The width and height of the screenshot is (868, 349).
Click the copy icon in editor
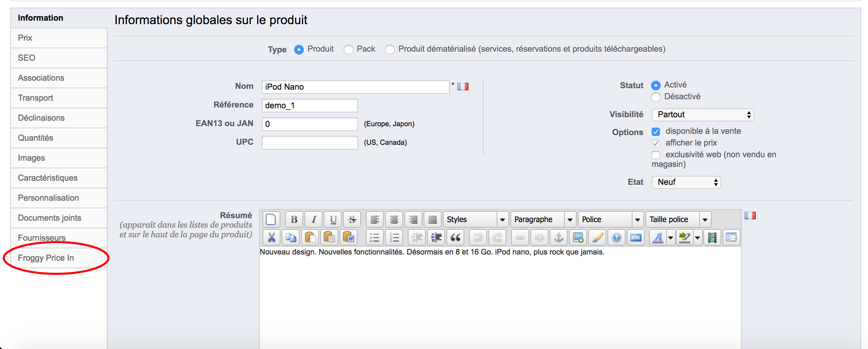pyautogui.click(x=291, y=237)
